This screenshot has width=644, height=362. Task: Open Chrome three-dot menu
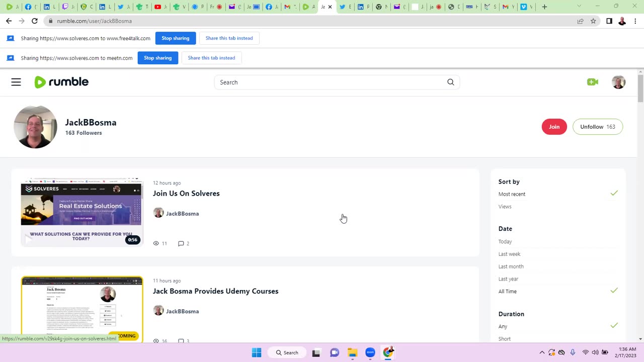[x=635, y=21]
